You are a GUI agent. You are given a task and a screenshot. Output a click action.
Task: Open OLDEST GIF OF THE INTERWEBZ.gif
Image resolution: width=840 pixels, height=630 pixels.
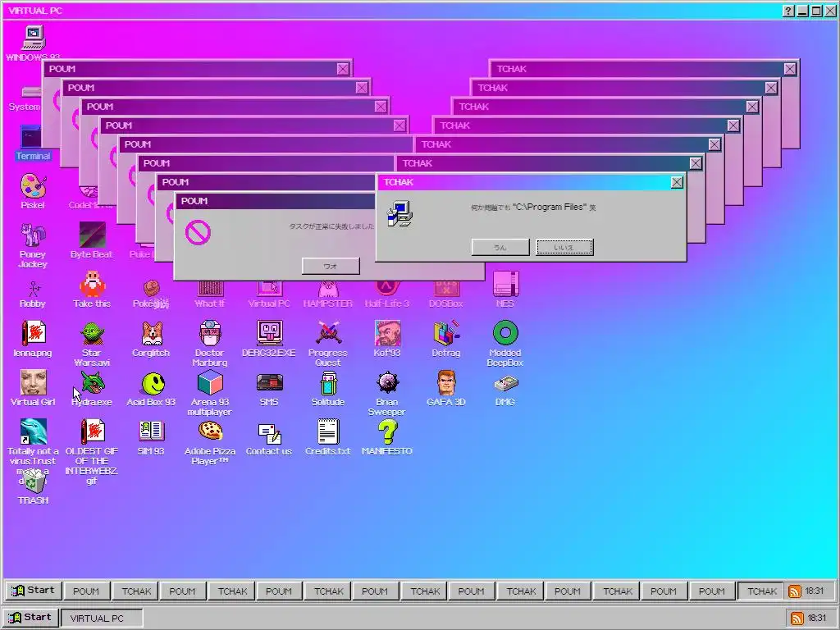92,431
